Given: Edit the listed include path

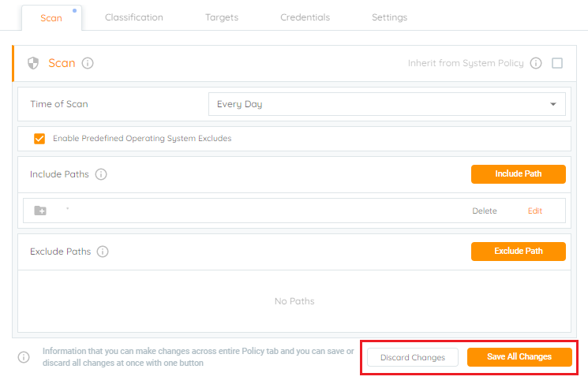Looking at the screenshot, I should pyautogui.click(x=535, y=211).
